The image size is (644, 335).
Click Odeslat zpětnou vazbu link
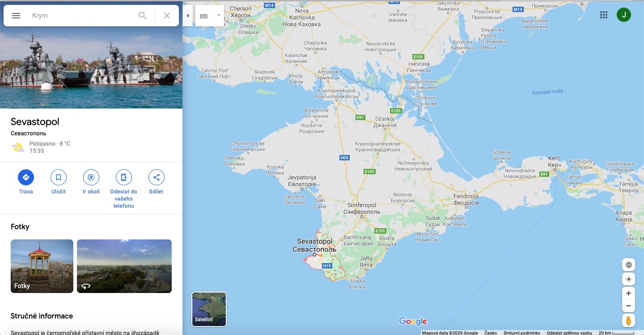pos(569,333)
